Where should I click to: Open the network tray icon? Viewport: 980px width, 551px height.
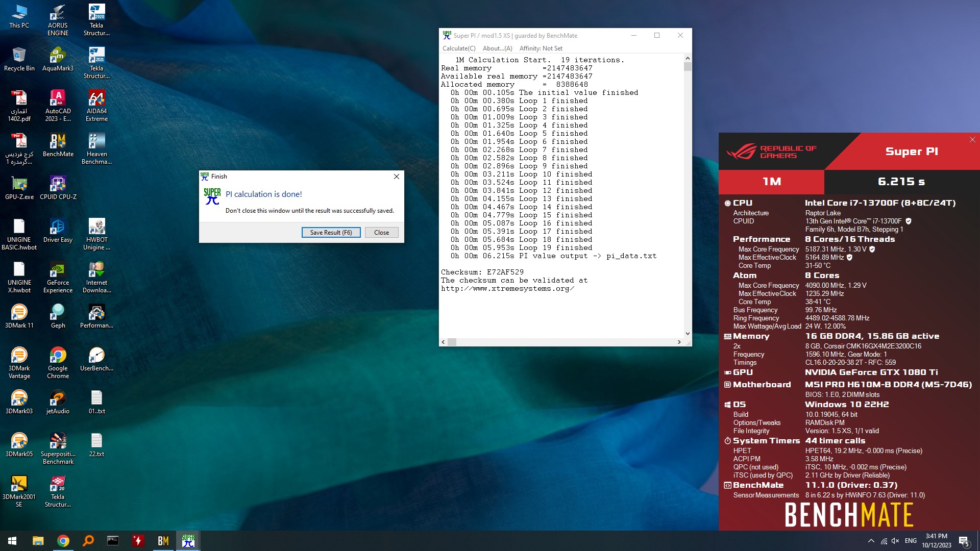[x=884, y=541]
